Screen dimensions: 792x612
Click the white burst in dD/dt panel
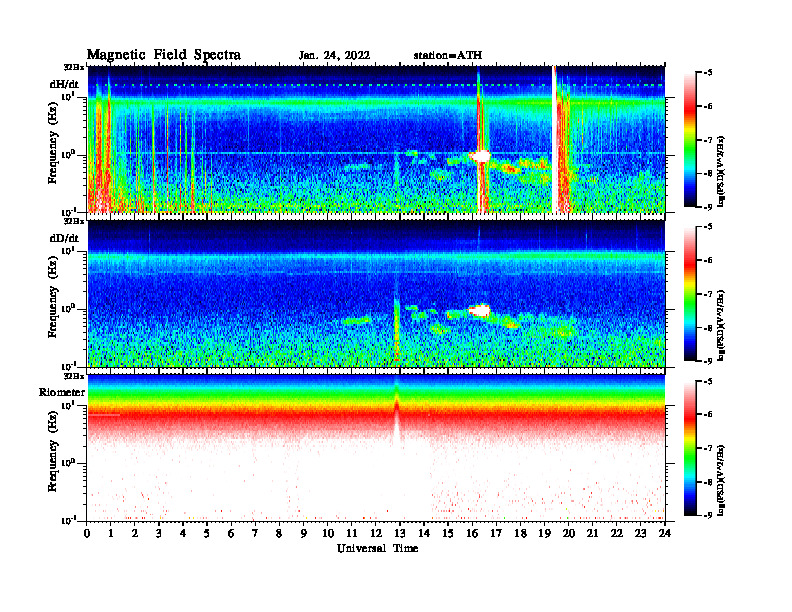[x=480, y=310]
